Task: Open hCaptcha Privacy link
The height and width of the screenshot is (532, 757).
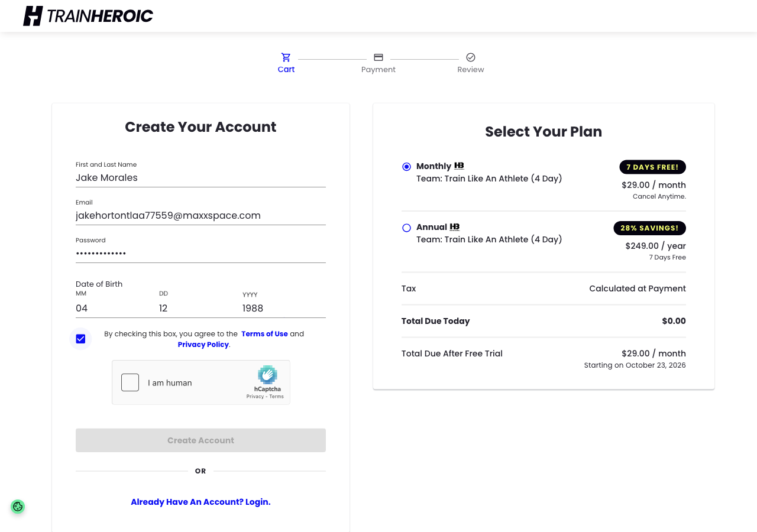Action: [x=255, y=397]
